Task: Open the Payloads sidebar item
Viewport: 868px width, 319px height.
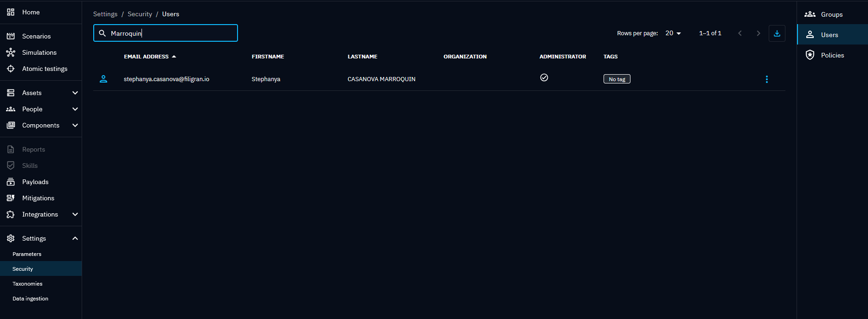Action: pyautogui.click(x=35, y=182)
